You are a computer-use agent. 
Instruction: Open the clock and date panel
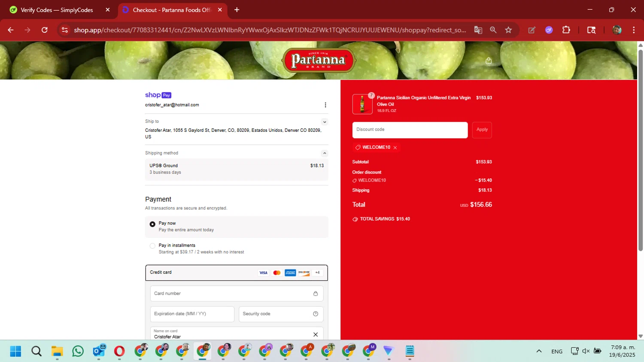[x=622, y=351]
